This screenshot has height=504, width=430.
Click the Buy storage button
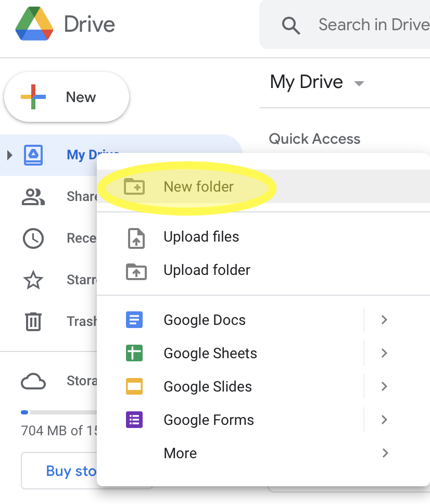tap(59, 471)
